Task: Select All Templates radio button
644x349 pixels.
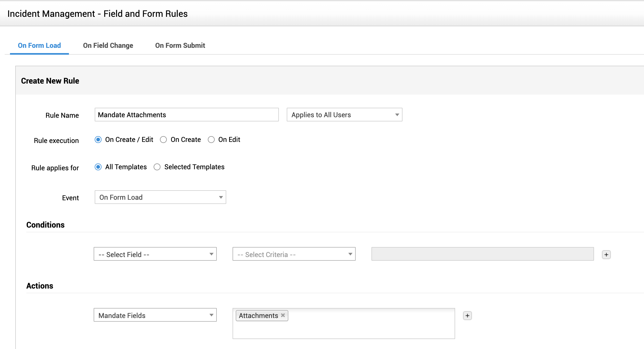Action: pos(98,167)
